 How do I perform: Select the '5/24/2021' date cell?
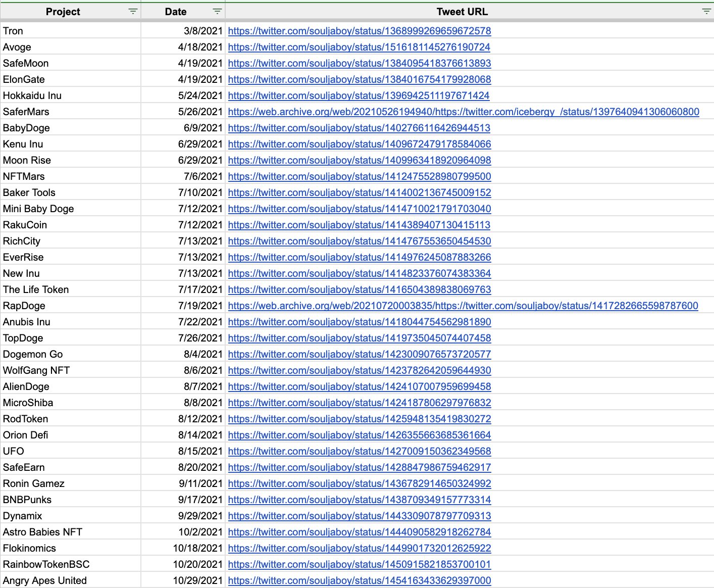coord(183,95)
